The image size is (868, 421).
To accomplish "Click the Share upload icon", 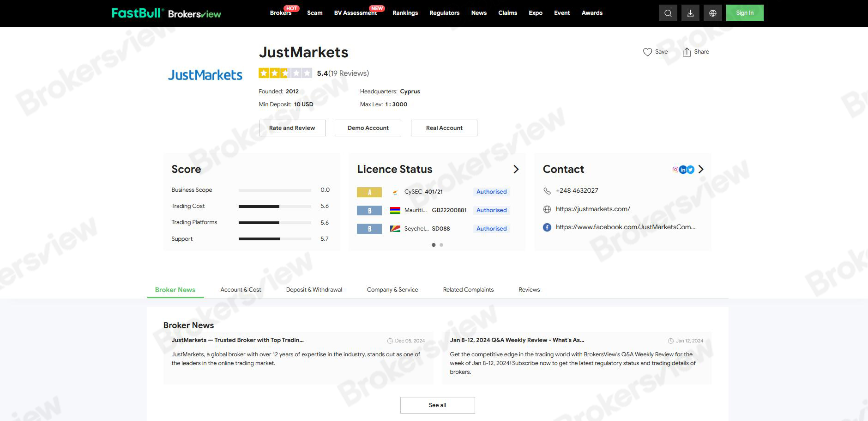I will [687, 52].
